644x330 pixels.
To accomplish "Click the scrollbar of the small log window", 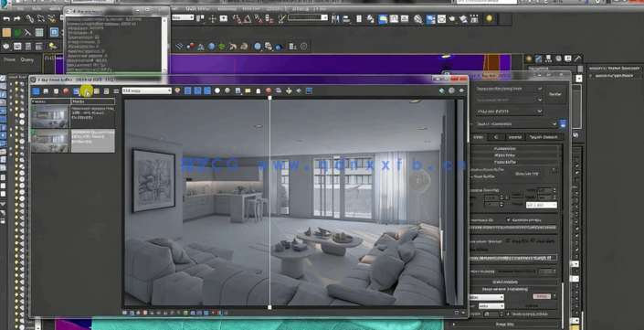I will tap(164, 44).
